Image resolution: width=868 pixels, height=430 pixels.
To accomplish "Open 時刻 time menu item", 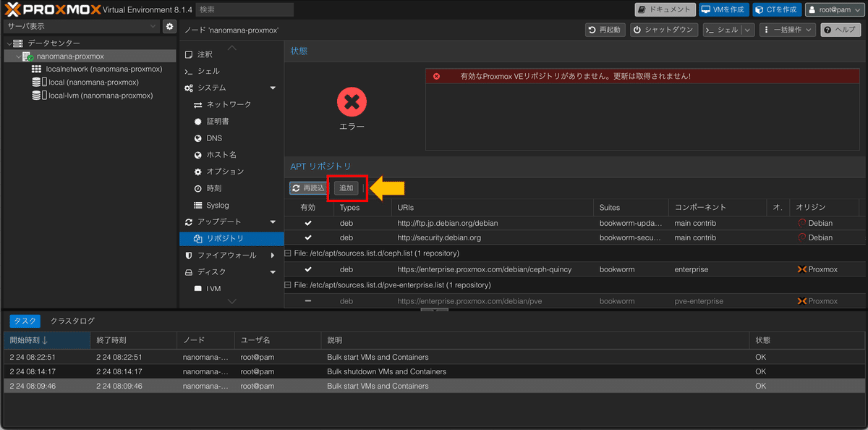I will click(x=231, y=188).
